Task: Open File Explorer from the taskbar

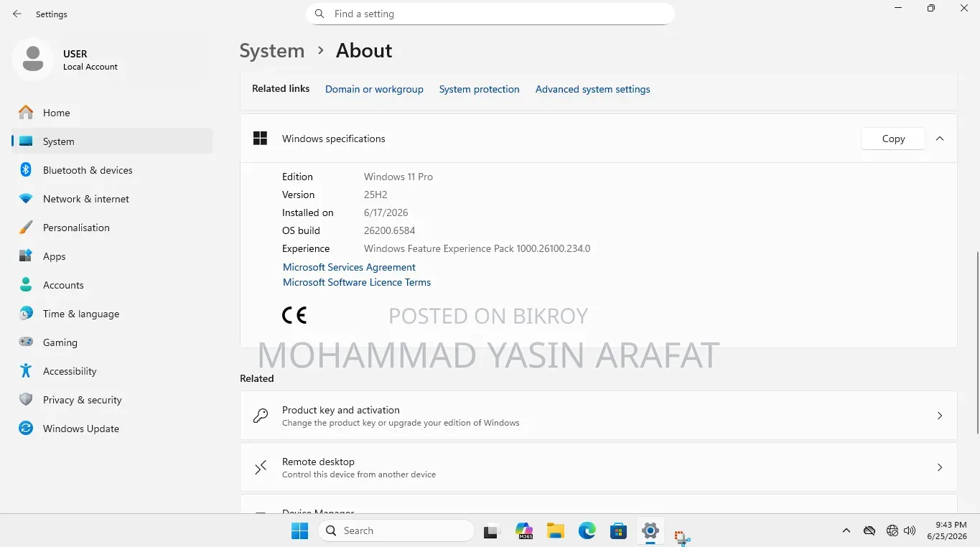Action: [x=556, y=531]
